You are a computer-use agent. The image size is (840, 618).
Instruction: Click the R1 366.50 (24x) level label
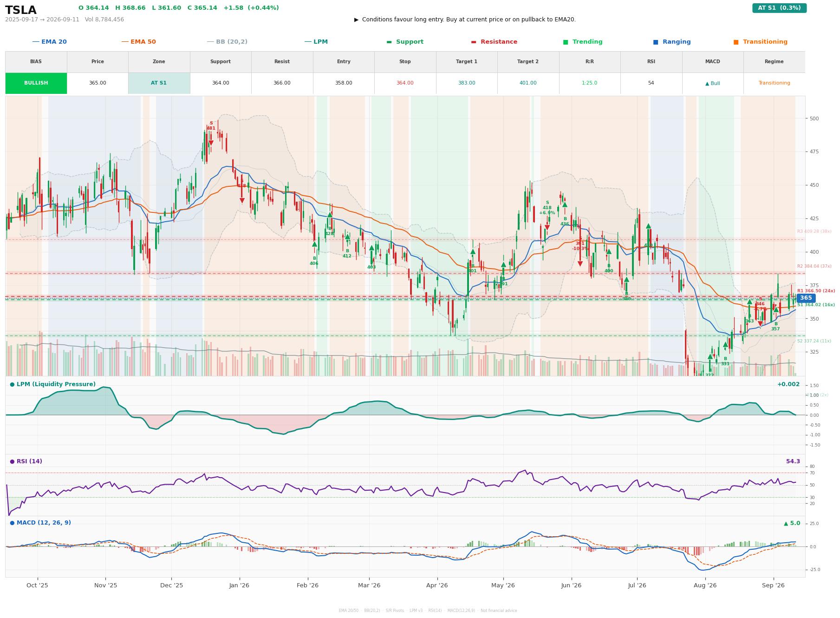[x=816, y=291]
